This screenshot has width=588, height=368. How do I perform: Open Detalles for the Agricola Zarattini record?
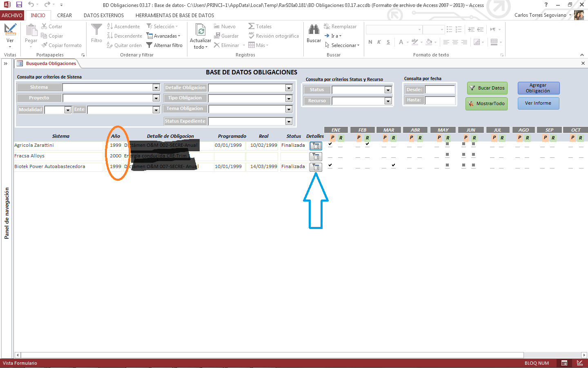(315, 145)
